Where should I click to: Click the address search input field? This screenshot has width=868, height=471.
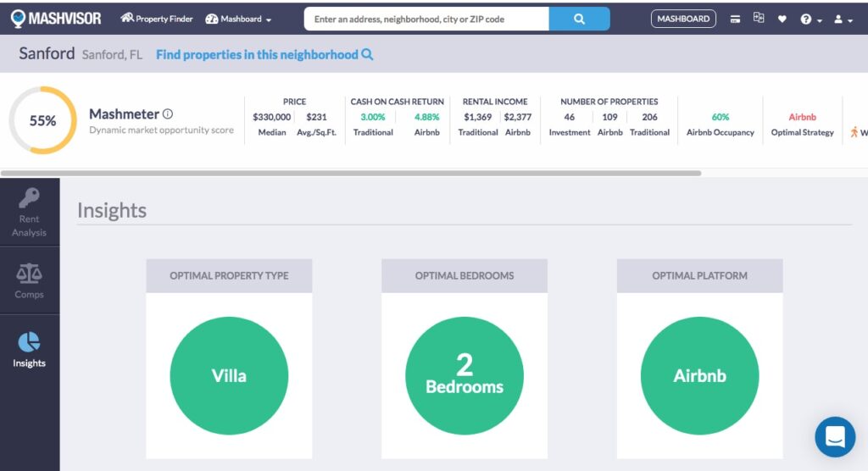(426, 19)
